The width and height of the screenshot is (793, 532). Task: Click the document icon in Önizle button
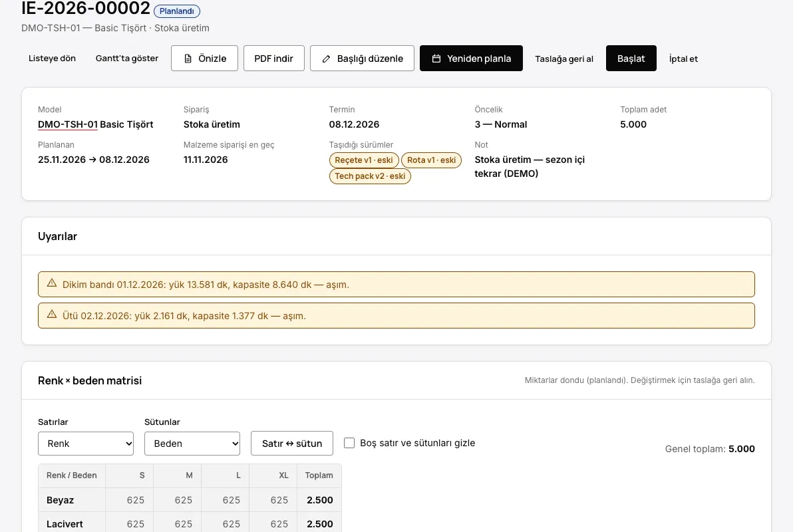point(188,59)
